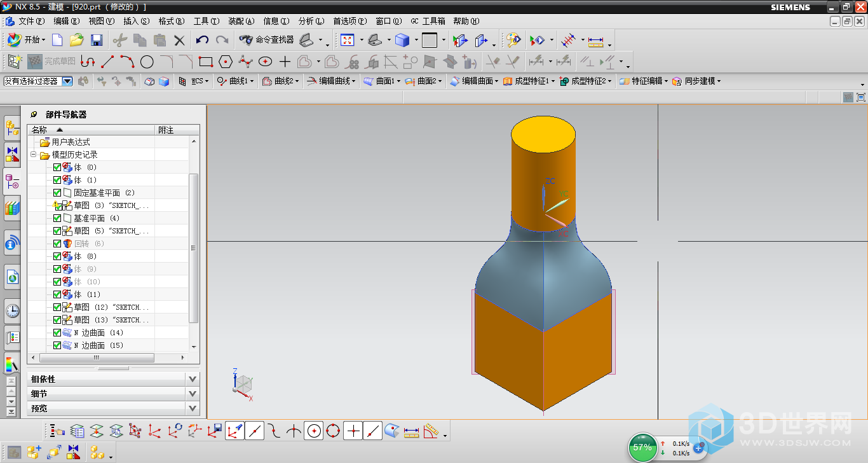Select the Polygon sketch tool
Viewport: 868px width, 463px height.
tap(225, 62)
